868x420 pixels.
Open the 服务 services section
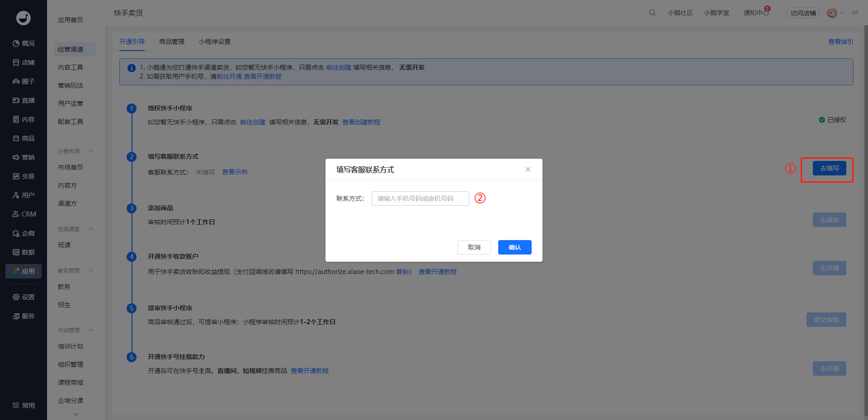coord(24,316)
